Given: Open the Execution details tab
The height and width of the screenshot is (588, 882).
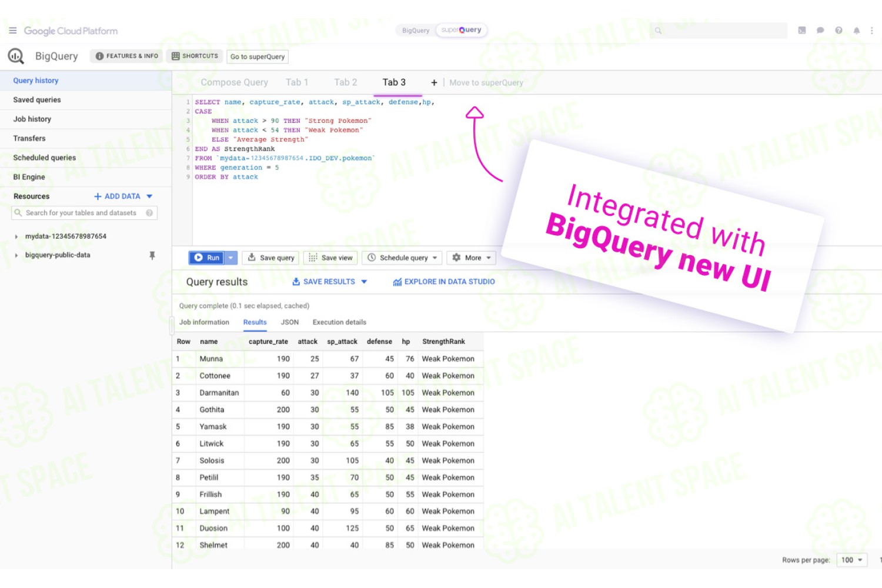Looking at the screenshot, I should [339, 322].
